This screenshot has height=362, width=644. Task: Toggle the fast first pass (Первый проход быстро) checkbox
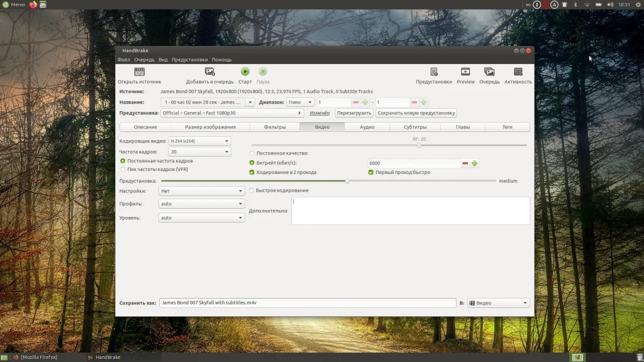click(x=371, y=172)
